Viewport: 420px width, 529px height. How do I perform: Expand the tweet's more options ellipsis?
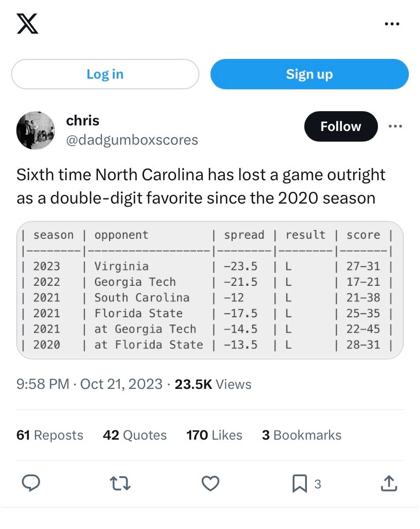coord(395,126)
